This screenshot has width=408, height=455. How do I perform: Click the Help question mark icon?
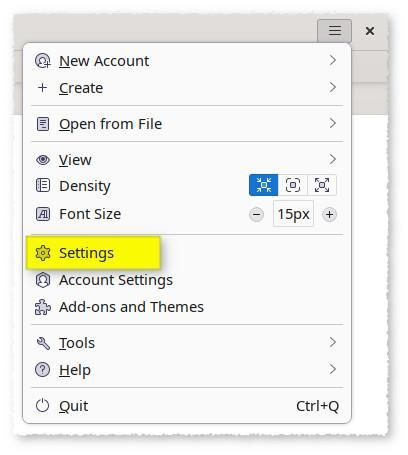click(x=43, y=370)
